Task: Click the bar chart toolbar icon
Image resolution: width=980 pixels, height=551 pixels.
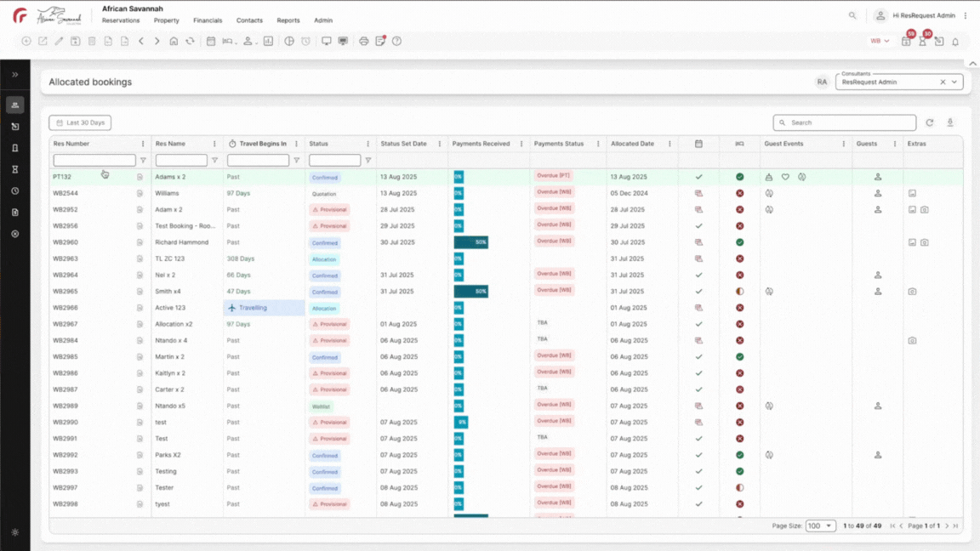Action: pyautogui.click(x=268, y=41)
